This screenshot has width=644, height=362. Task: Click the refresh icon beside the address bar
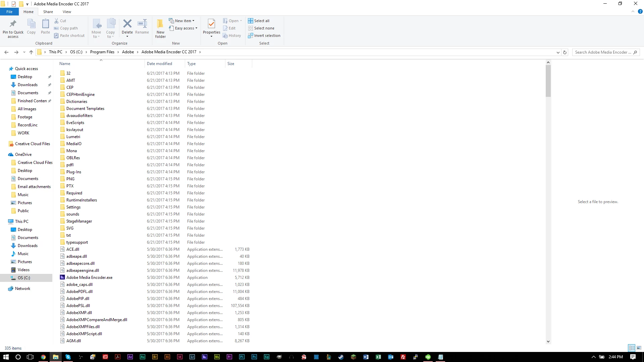[565, 52]
